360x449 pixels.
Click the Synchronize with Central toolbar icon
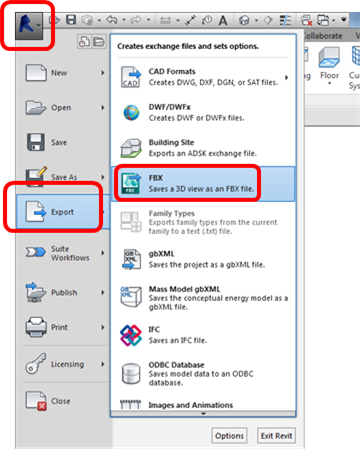[x=87, y=20]
